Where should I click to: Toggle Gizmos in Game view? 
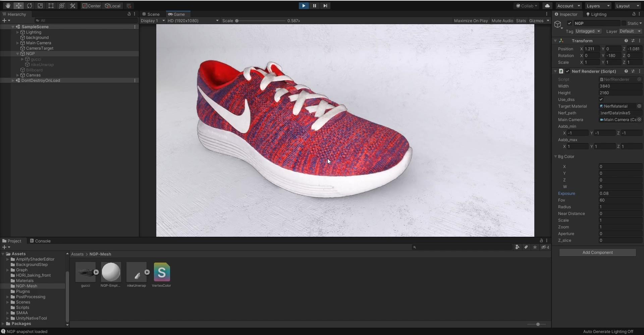[x=536, y=20]
